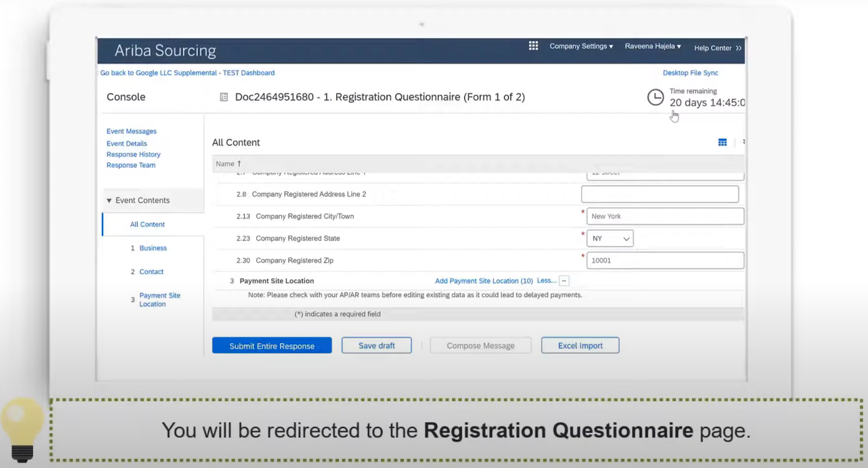Select All Content in Event Contents

click(x=147, y=225)
